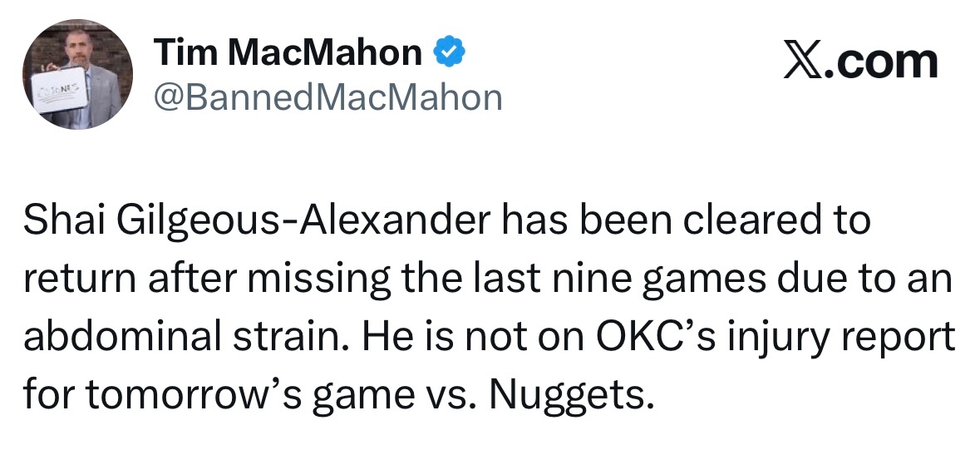Click the blue verified checkmark badge
The width and height of the screenshot is (980, 455).
[x=450, y=52]
